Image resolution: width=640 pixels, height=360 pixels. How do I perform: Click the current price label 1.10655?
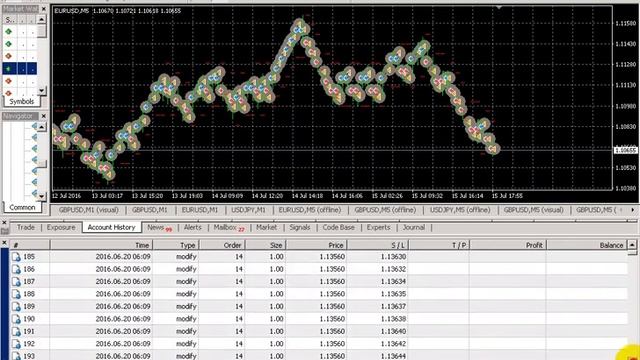[x=626, y=150]
